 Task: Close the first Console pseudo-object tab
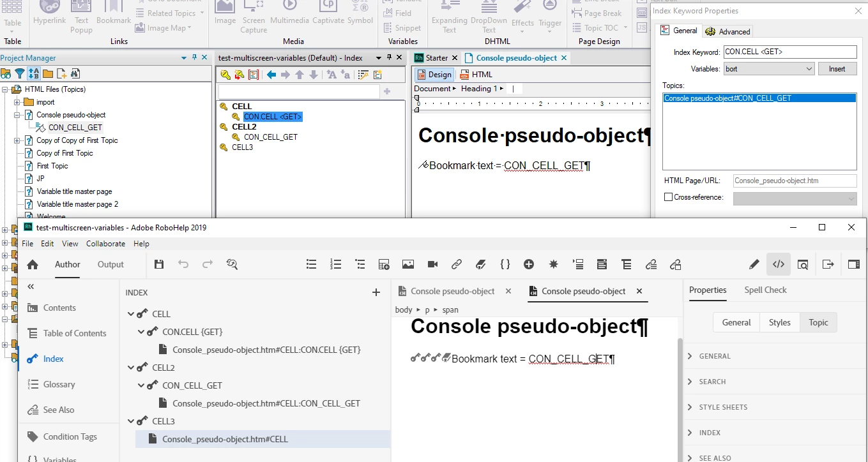(x=508, y=291)
